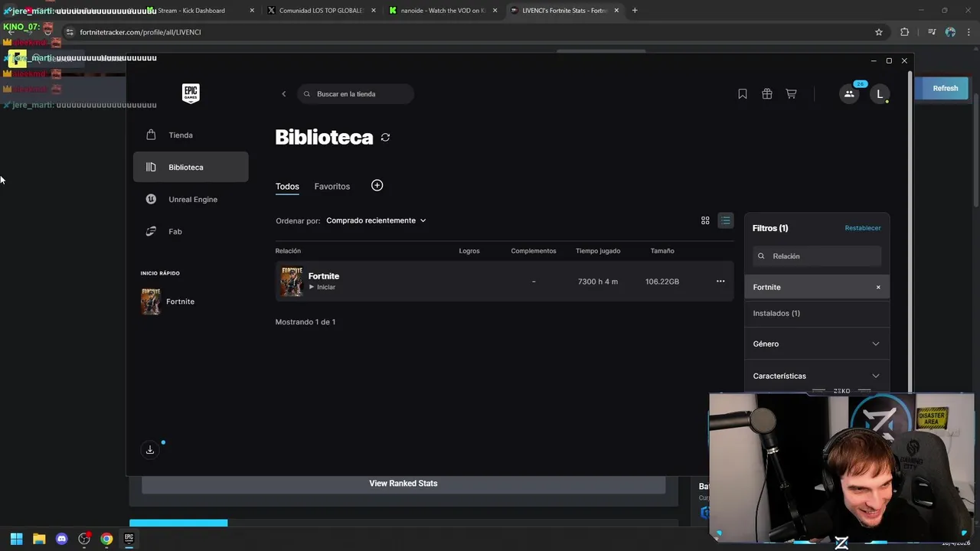Image resolution: width=980 pixels, height=551 pixels.
Task: Select the Favoritos tab
Action: [332, 187]
